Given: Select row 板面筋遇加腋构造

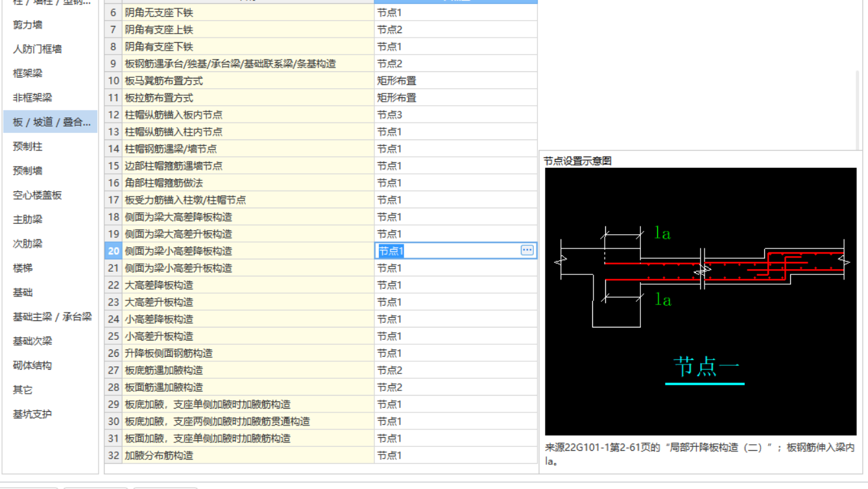Looking at the screenshot, I should pyautogui.click(x=248, y=387).
